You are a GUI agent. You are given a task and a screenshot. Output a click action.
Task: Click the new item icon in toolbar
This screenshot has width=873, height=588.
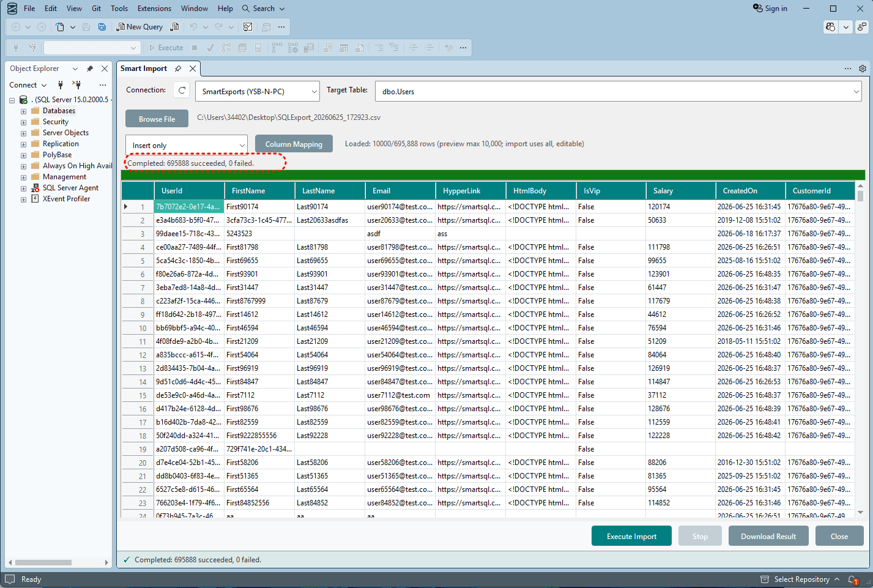coord(60,27)
